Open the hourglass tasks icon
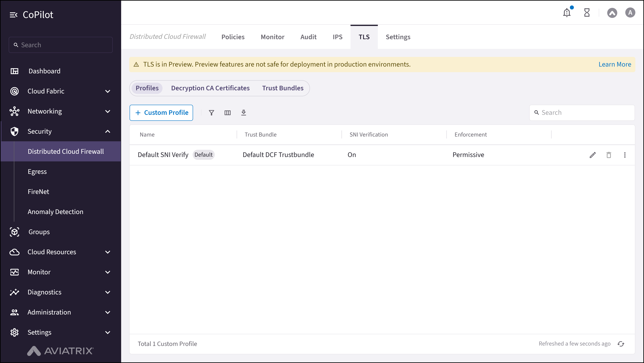Screen dimensions: 644x363 click(587, 13)
